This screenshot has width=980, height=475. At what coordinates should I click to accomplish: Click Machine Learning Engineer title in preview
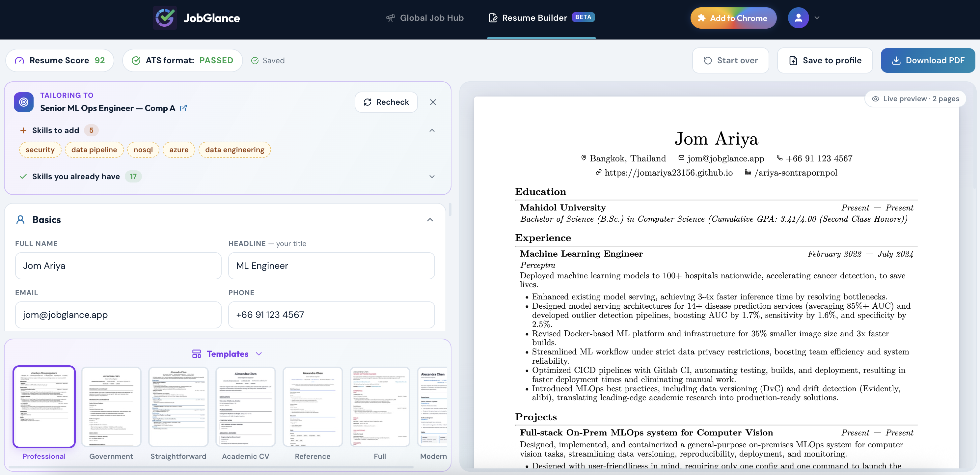[581, 254]
